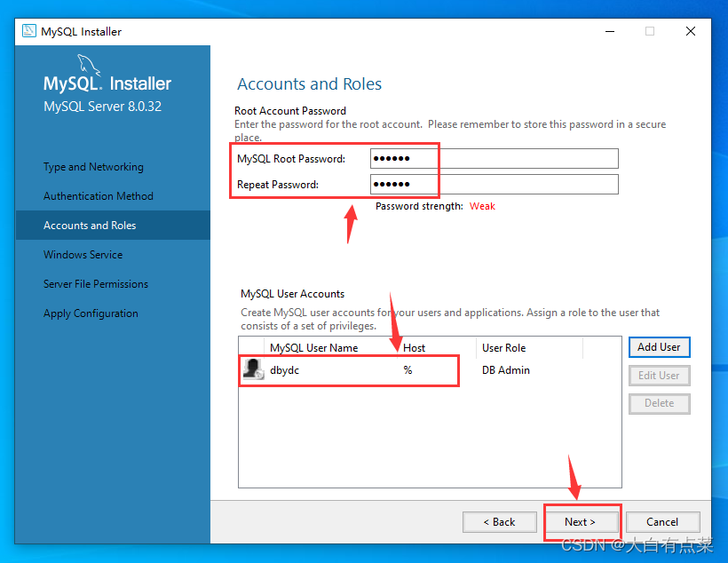Click the Edit User button
The image size is (728, 563).
(660, 376)
